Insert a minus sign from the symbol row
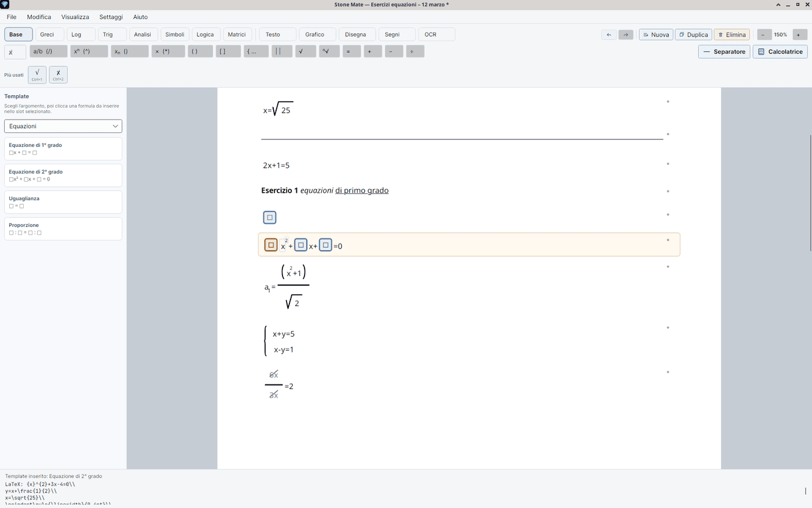Image resolution: width=812 pixels, height=508 pixels. [394, 52]
